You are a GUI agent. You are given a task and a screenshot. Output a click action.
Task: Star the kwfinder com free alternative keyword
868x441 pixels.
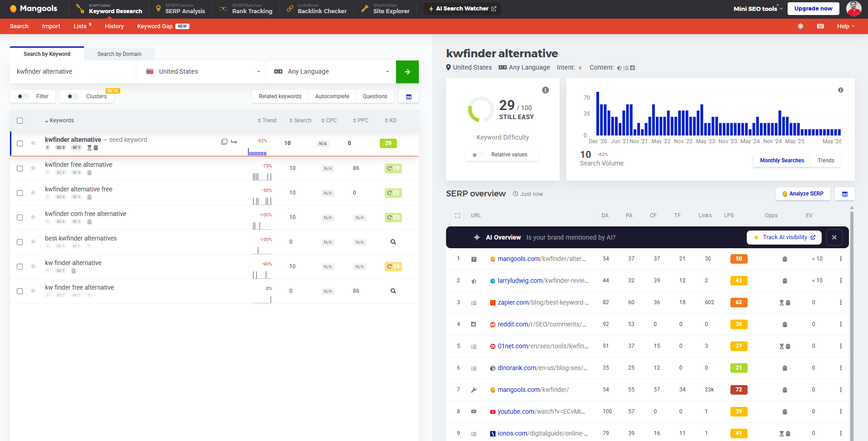[33, 217]
